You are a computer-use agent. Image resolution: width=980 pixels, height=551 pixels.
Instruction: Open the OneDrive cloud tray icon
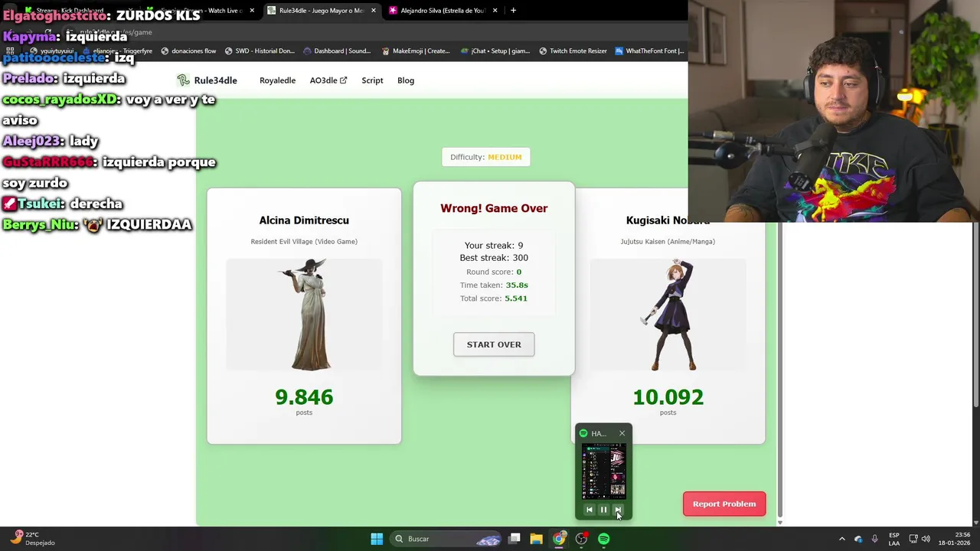pyautogui.click(x=858, y=539)
